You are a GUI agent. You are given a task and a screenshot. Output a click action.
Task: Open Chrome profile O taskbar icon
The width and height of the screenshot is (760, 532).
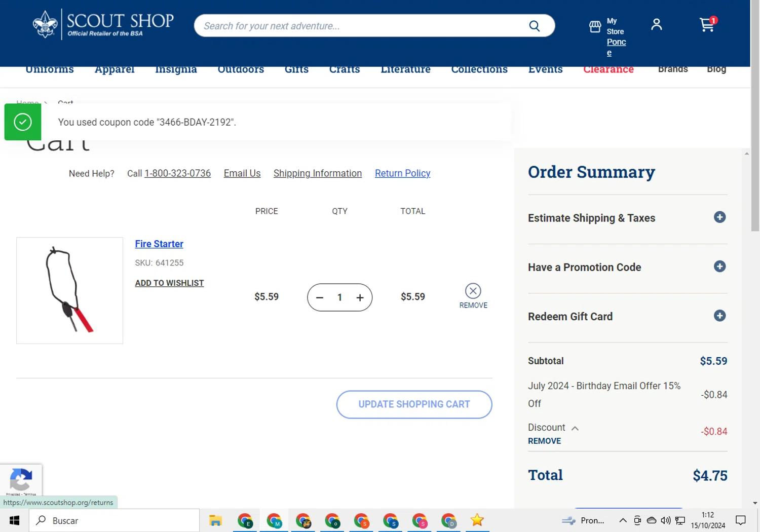332,520
